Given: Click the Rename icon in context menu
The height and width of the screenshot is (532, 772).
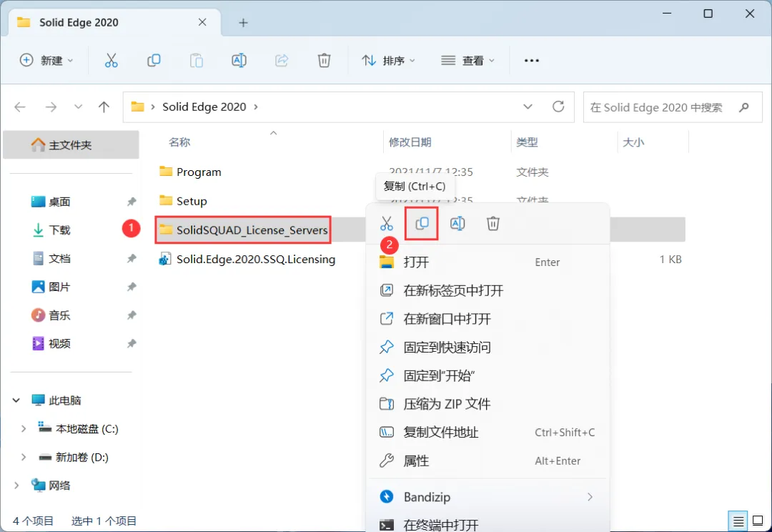Looking at the screenshot, I should pos(457,224).
